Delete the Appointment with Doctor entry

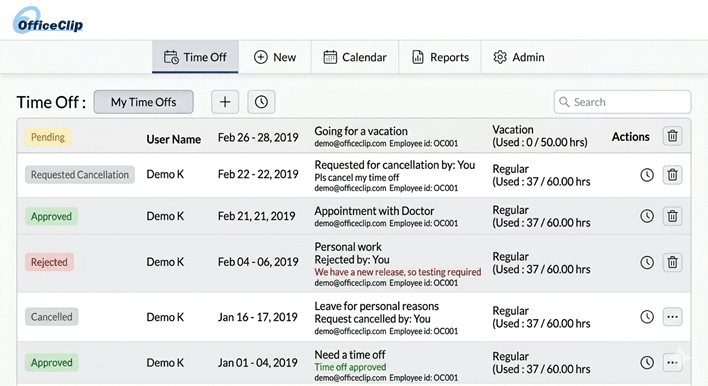point(672,216)
